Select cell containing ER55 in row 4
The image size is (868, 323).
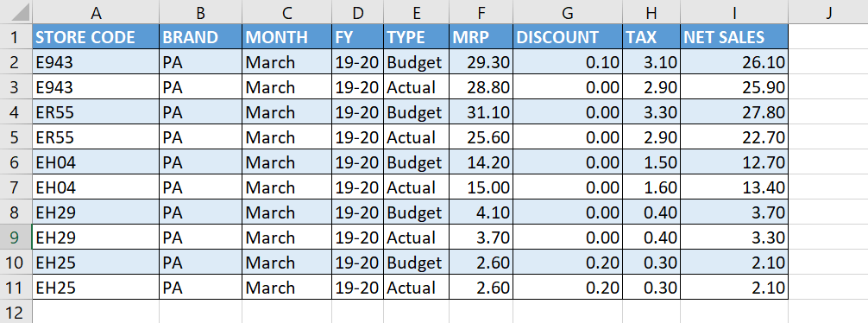pyautogui.click(x=96, y=112)
